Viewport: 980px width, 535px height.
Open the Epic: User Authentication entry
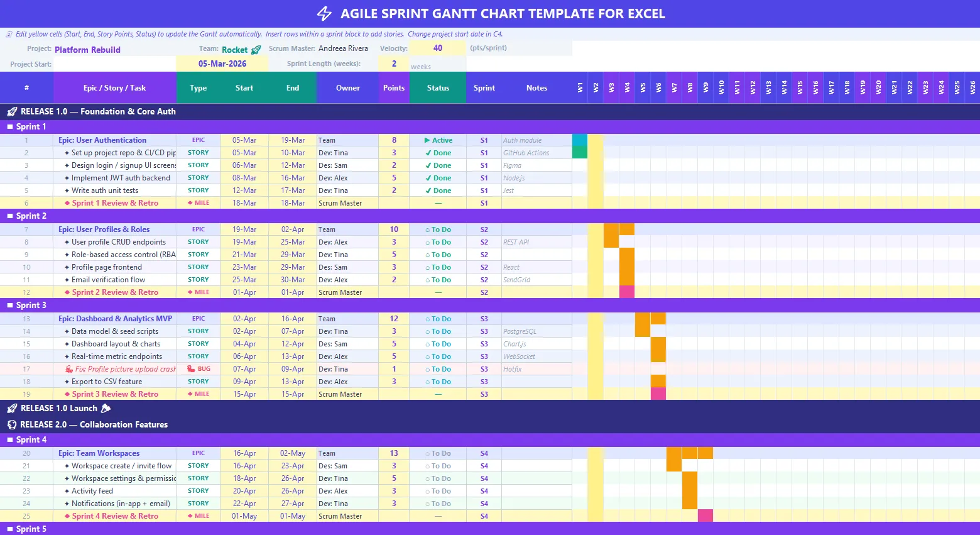102,140
